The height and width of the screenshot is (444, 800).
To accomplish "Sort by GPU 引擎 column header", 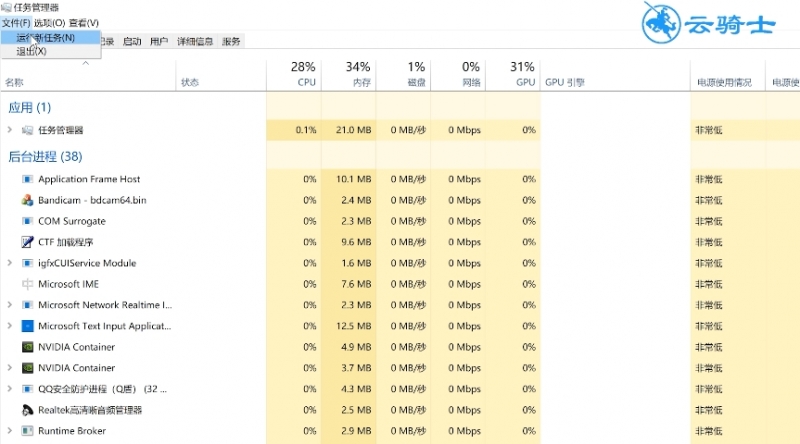I will tap(615, 76).
